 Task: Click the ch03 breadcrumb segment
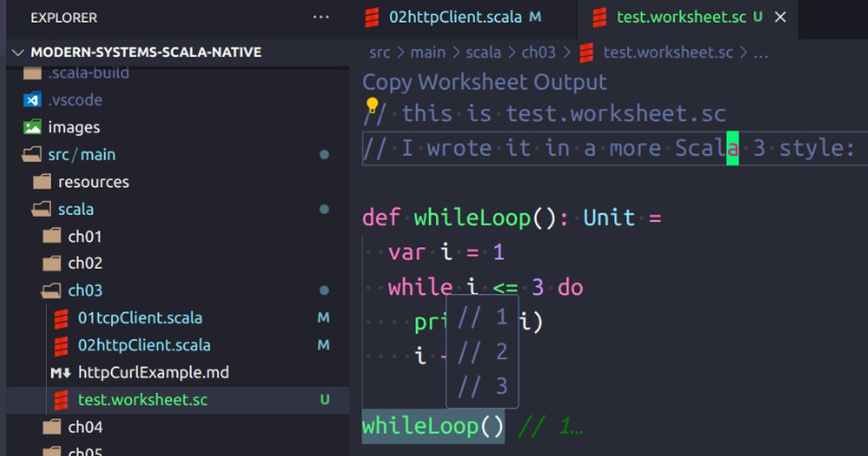[538, 52]
